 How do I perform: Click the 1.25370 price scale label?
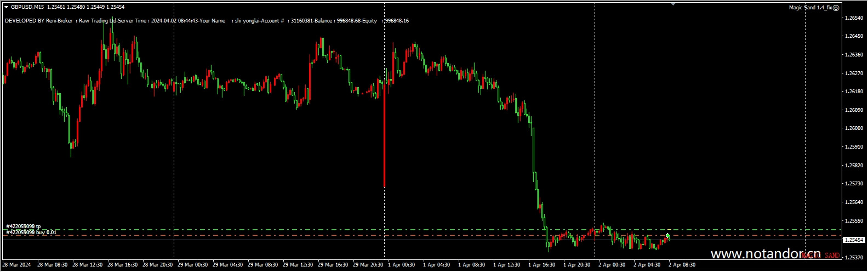[854, 257]
